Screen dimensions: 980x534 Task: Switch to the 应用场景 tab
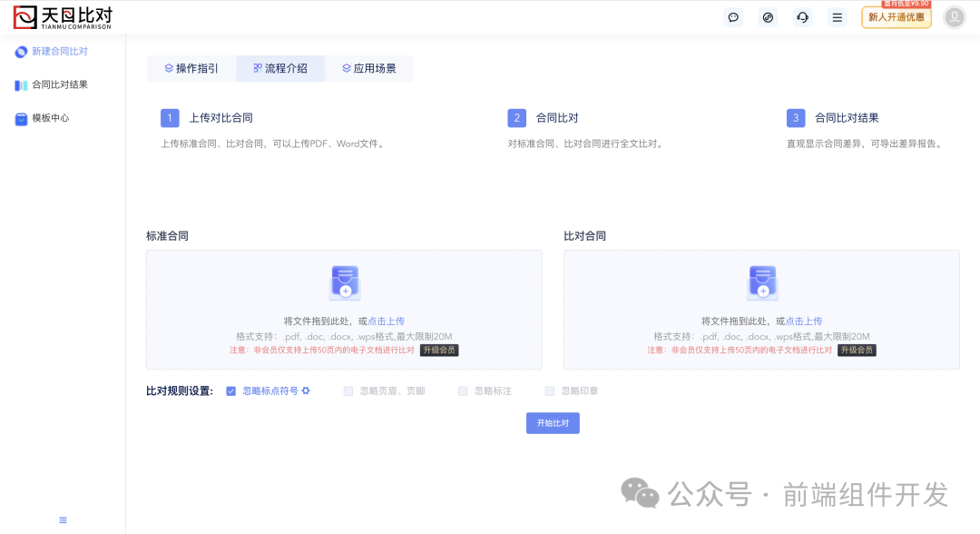[x=369, y=68]
